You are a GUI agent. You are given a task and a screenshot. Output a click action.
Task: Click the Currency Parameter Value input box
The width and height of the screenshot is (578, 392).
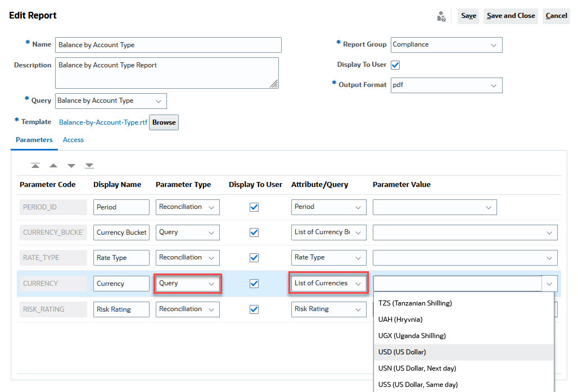458,284
